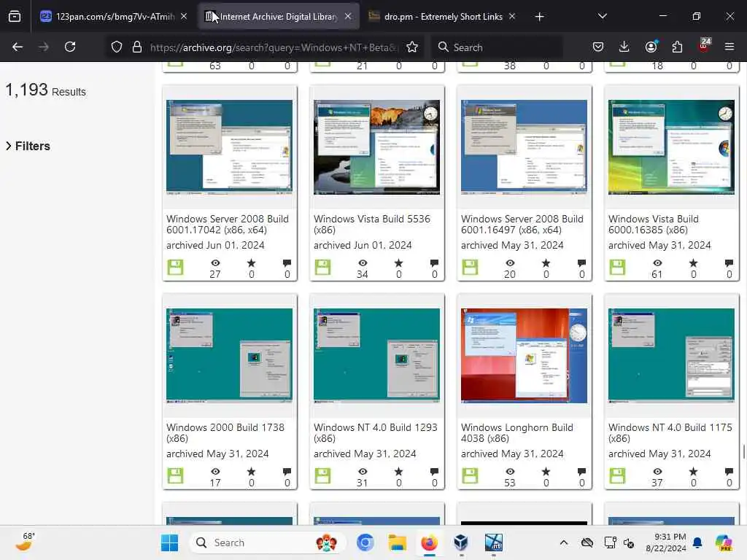The height and width of the screenshot is (560, 747).
Task: Switch to dro.pm Extremely Short Links tab
Action: point(443,17)
